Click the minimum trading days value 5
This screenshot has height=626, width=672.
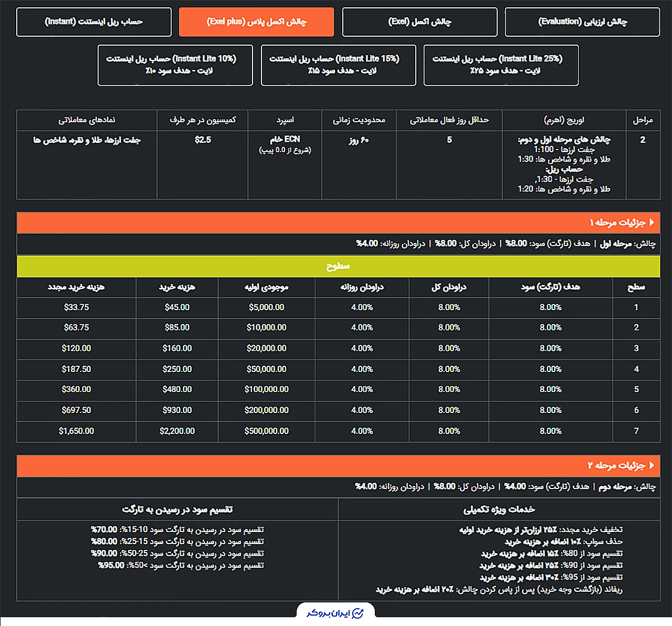coord(449,140)
